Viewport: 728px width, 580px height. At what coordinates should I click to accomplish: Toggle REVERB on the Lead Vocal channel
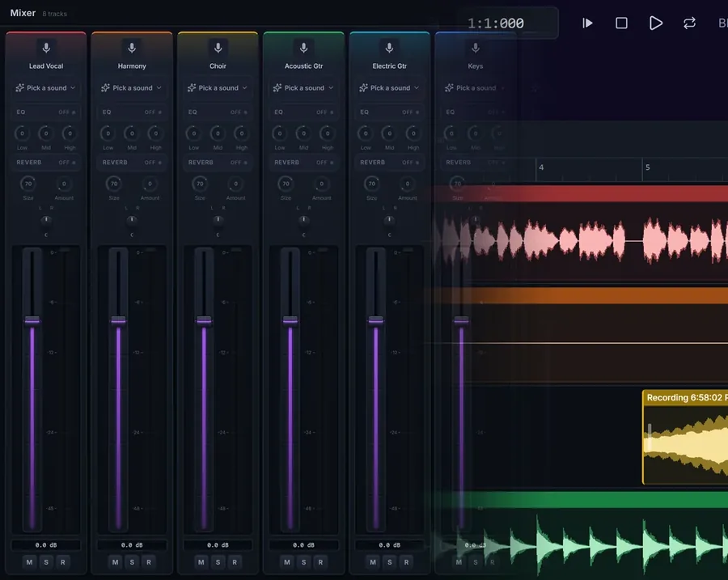[x=67, y=162]
